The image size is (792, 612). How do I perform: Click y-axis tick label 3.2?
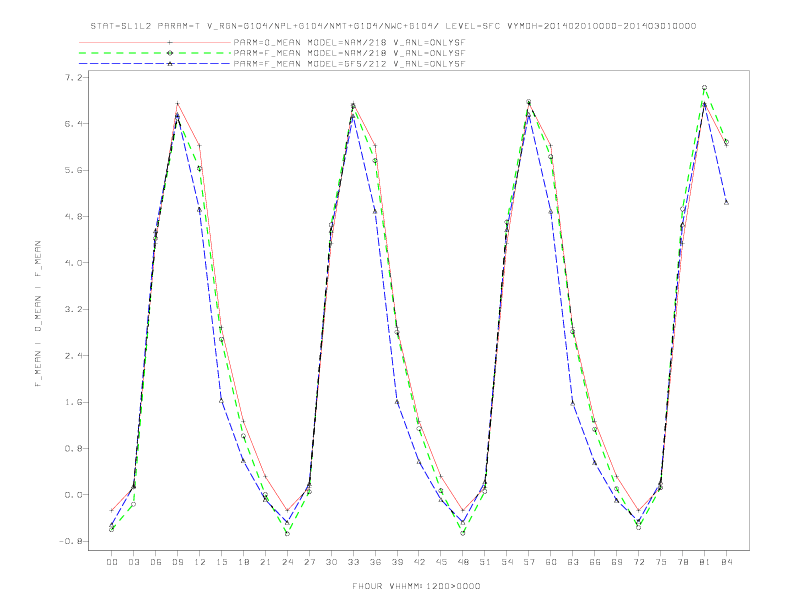coord(73,310)
